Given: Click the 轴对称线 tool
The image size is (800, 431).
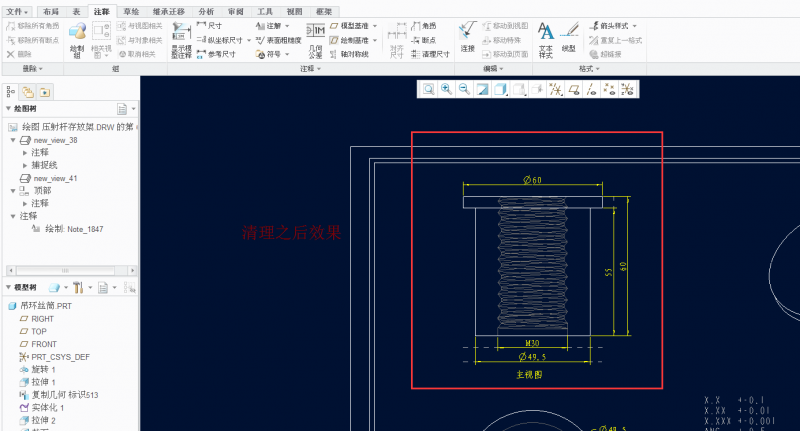Looking at the screenshot, I should [349, 54].
